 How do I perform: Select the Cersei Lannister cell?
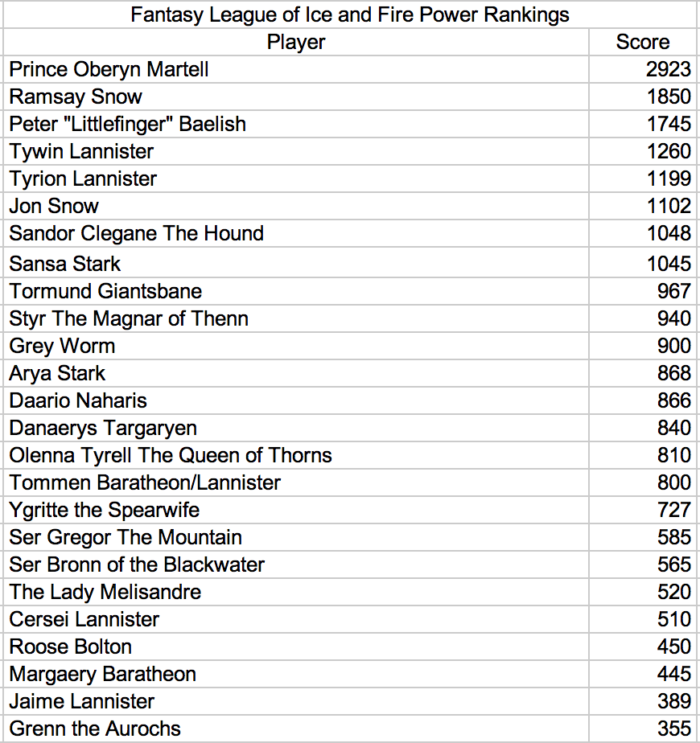[x=296, y=619]
